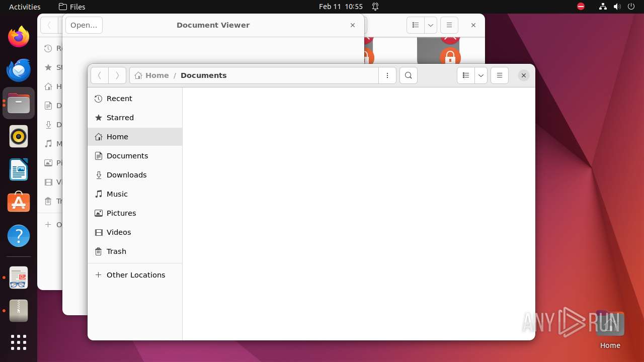644x362 pixels.
Task: Open Downloads in sidebar
Action: pos(135,175)
